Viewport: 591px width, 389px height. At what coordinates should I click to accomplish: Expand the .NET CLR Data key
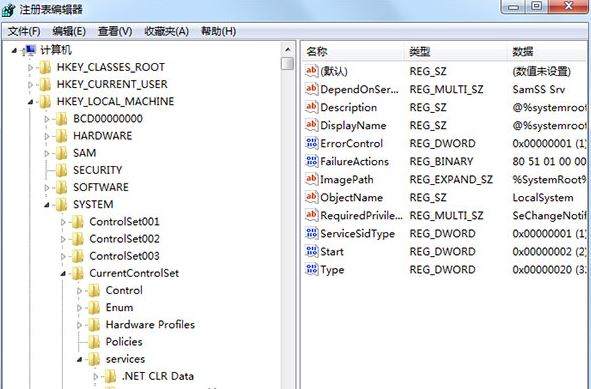click(96, 376)
